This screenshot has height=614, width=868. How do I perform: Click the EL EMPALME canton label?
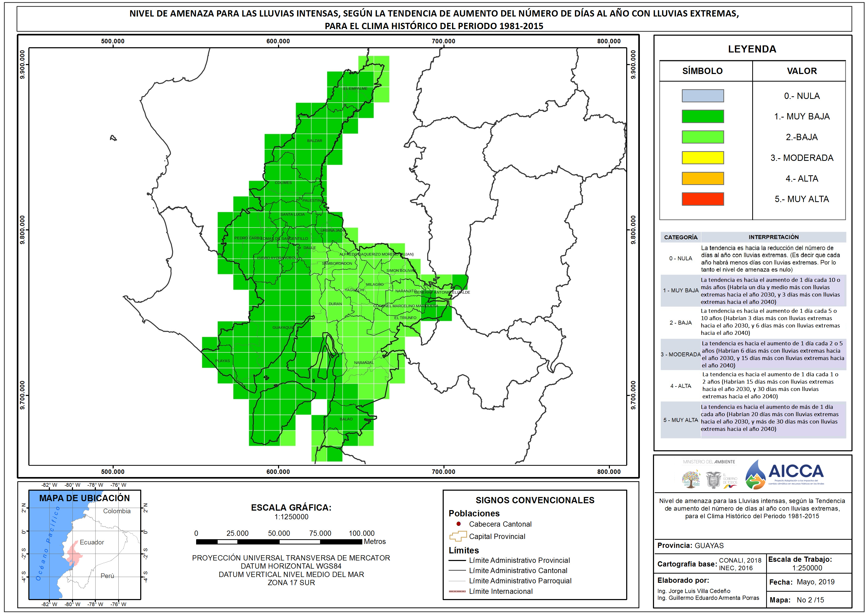pyautogui.click(x=355, y=88)
